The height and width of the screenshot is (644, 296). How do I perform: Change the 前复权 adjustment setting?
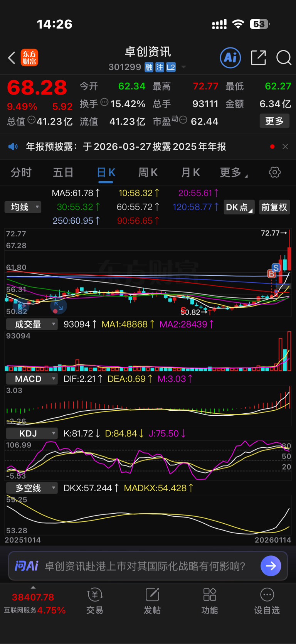[274, 207]
